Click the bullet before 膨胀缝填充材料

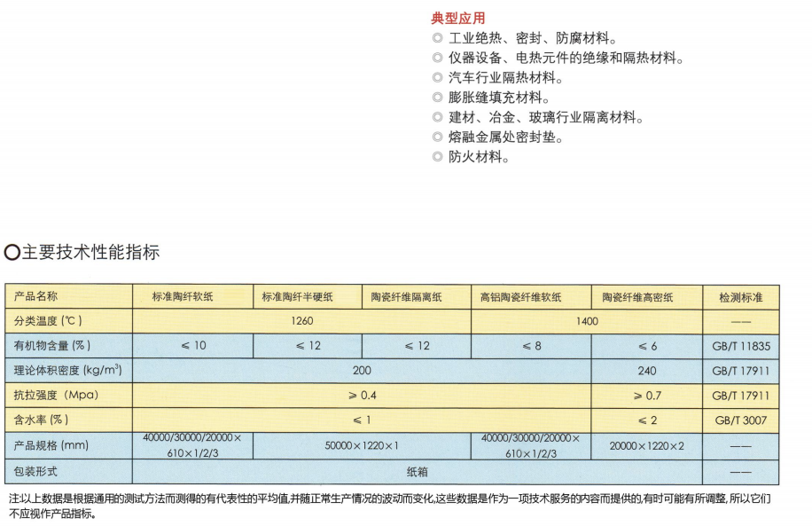[437, 98]
